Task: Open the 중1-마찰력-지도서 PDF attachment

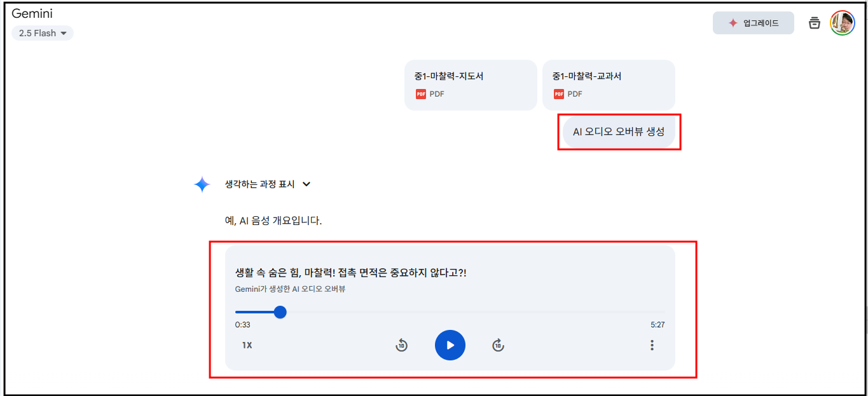Action: click(471, 85)
